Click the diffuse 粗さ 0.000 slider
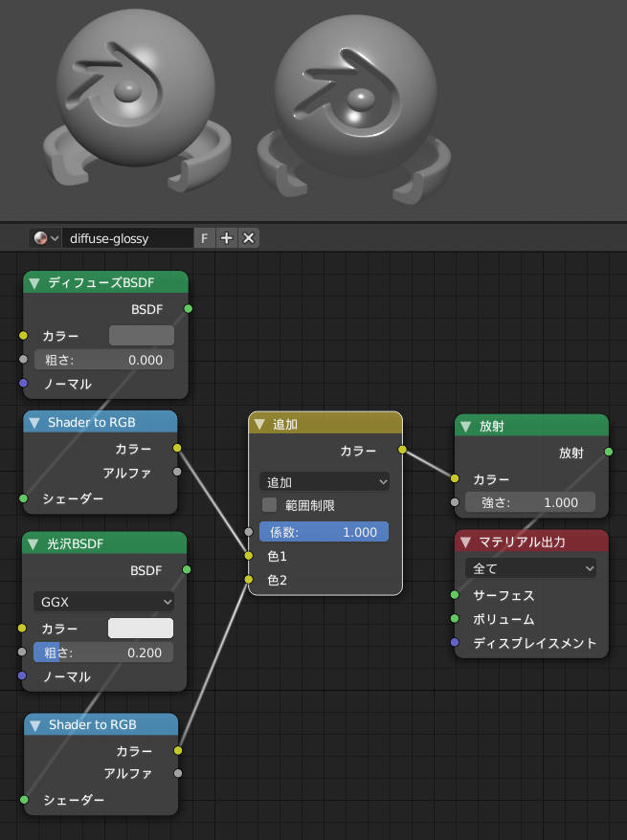 [x=104, y=360]
